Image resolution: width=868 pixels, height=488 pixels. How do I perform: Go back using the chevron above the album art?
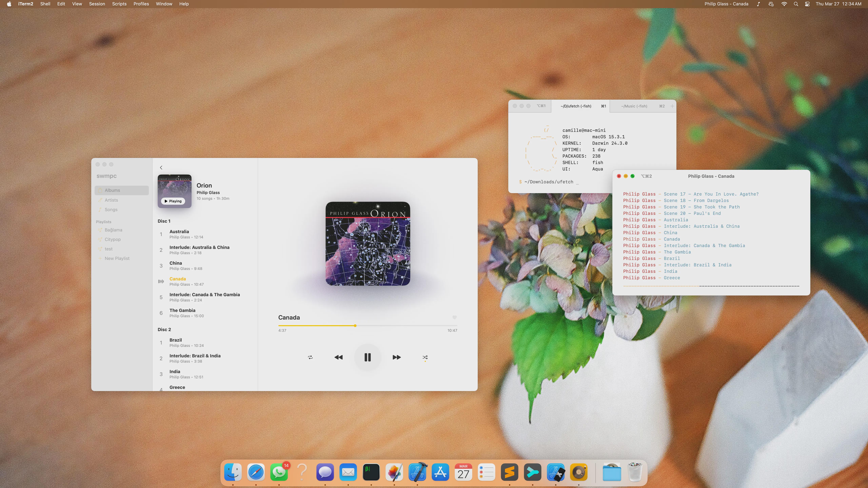pyautogui.click(x=161, y=167)
